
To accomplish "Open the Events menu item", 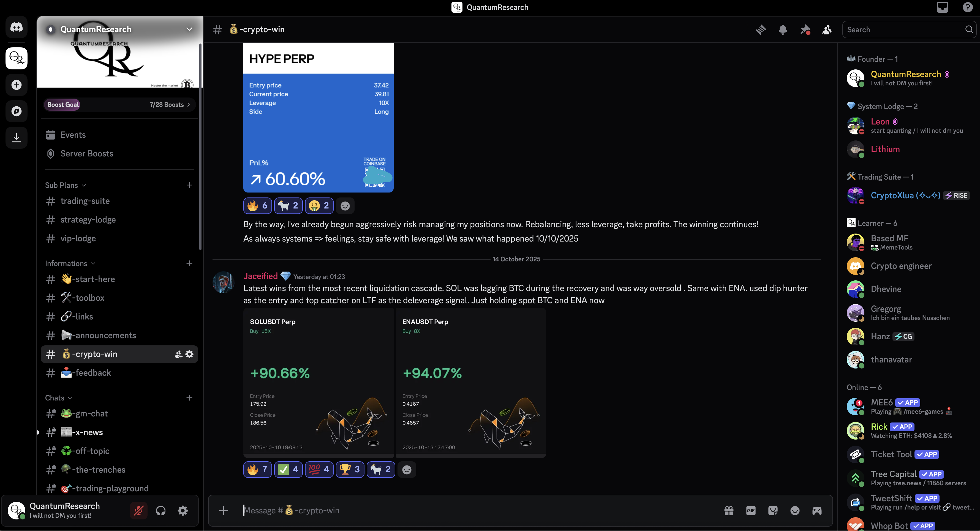I will click(x=73, y=134).
